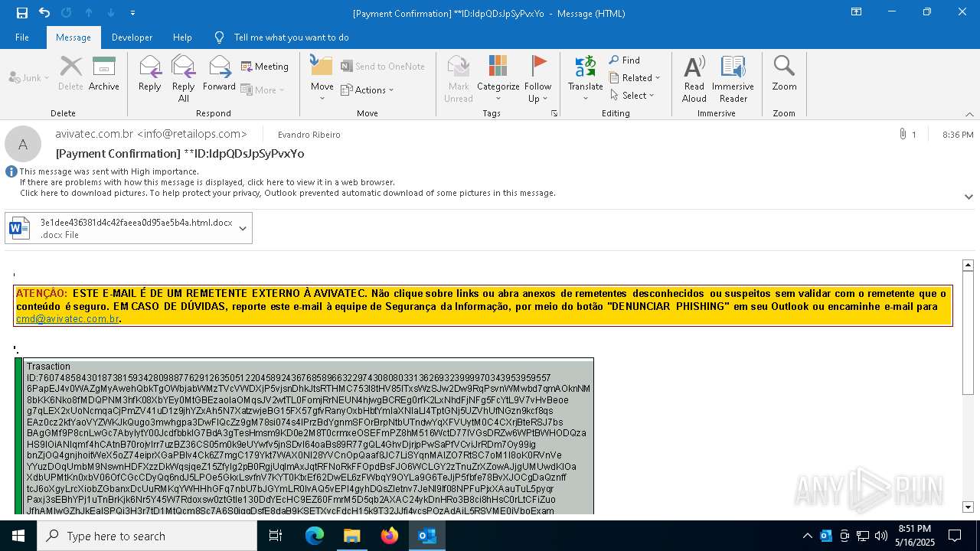Archive the message
Viewport: 980px width, 551px height.
[x=104, y=73]
